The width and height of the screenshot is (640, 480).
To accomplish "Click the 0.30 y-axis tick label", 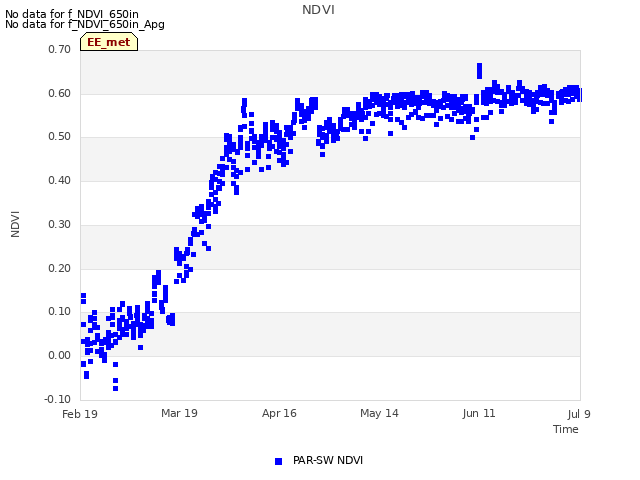I will coord(60,224).
